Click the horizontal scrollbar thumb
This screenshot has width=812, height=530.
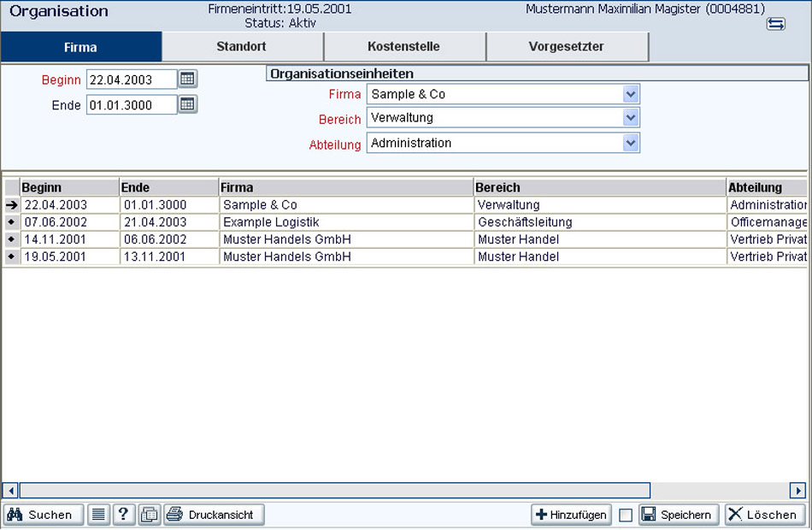pos(334,490)
